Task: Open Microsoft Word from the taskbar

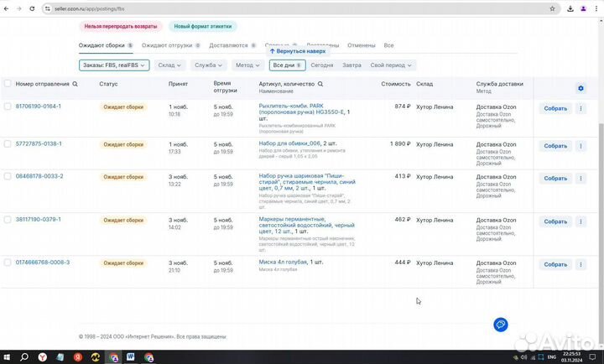Action: click(x=132, y=356)
